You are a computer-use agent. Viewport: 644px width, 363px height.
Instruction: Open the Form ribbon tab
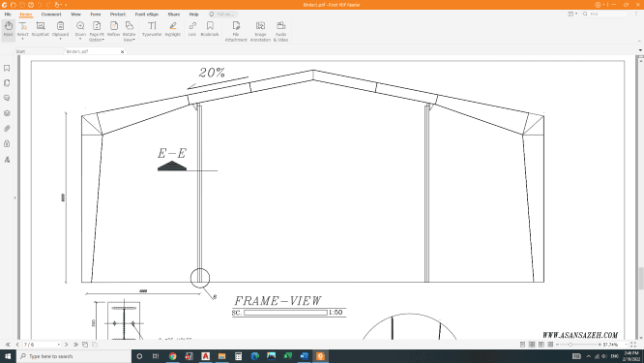point(96,14)
